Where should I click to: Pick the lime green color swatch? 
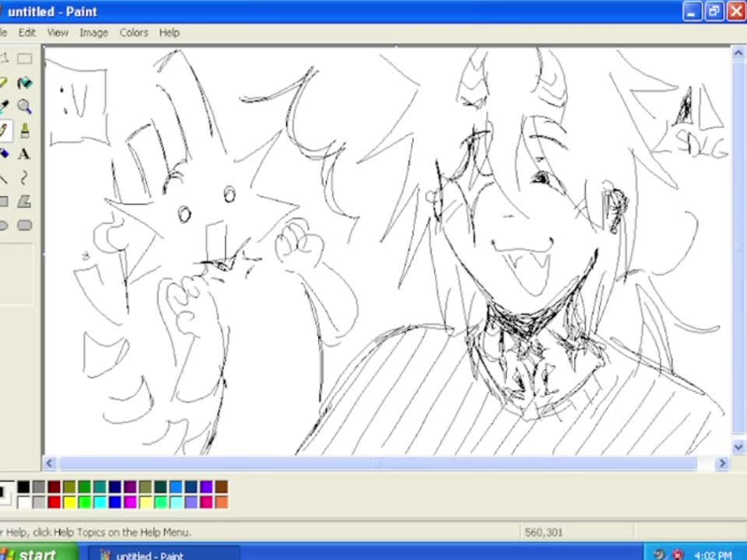click(84, 502)
